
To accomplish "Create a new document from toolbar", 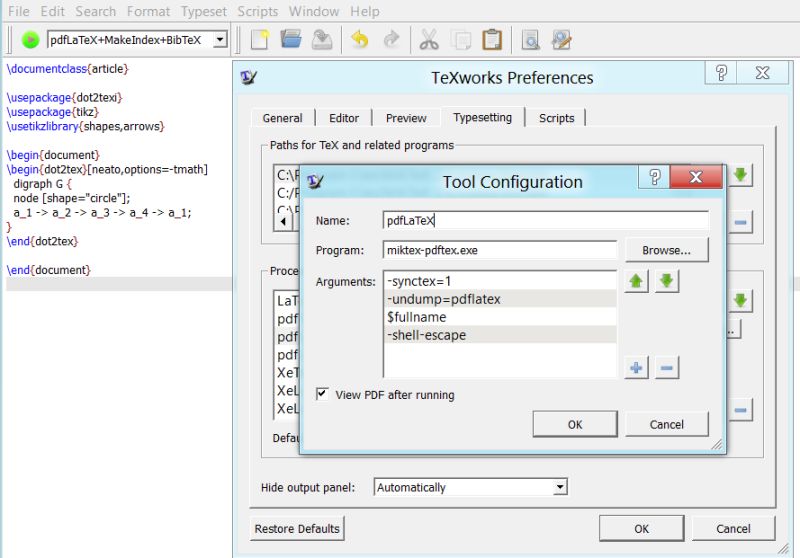I will [260, 40].
